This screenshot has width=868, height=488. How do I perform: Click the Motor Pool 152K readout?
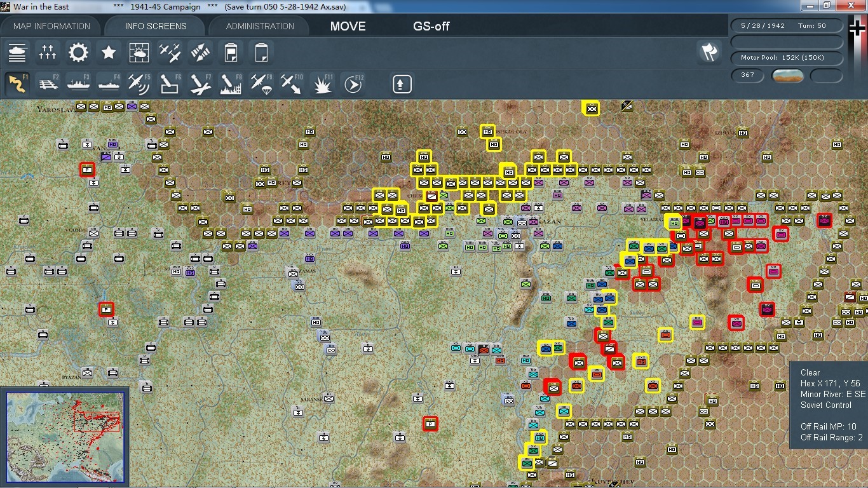click(x=787, y=58)
